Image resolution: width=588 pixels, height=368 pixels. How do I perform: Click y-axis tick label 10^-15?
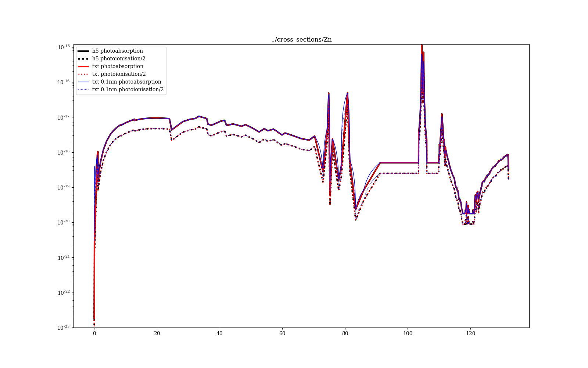click(x=64, y=47)
